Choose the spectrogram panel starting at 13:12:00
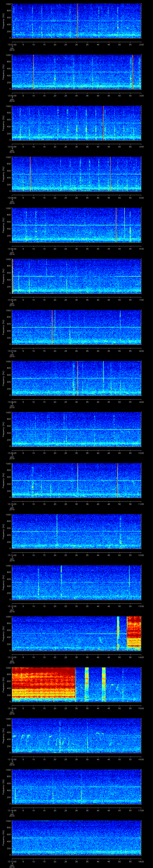The image size is (153, 868). [77, 583]
